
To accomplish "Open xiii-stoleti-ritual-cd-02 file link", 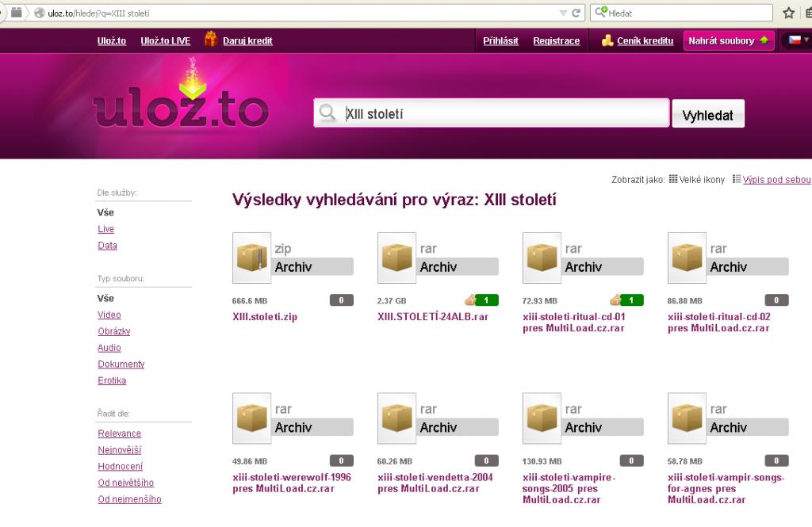I will 718,322.
